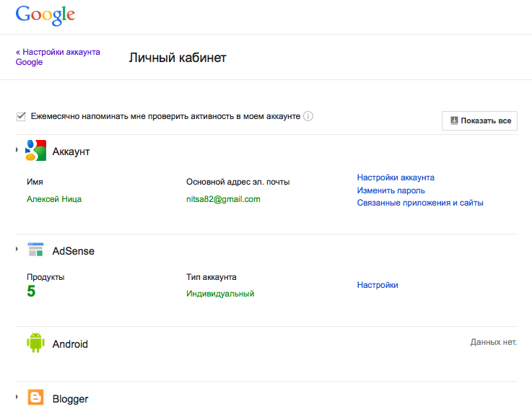
Task: Click Изменить пароль link
Action: pyautogui.click(x=391, y=190)
